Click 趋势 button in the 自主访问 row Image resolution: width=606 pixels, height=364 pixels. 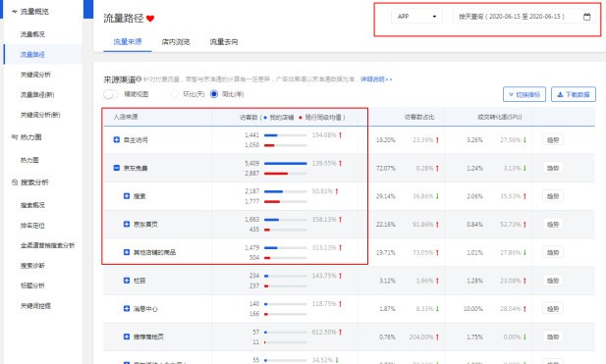553,139
